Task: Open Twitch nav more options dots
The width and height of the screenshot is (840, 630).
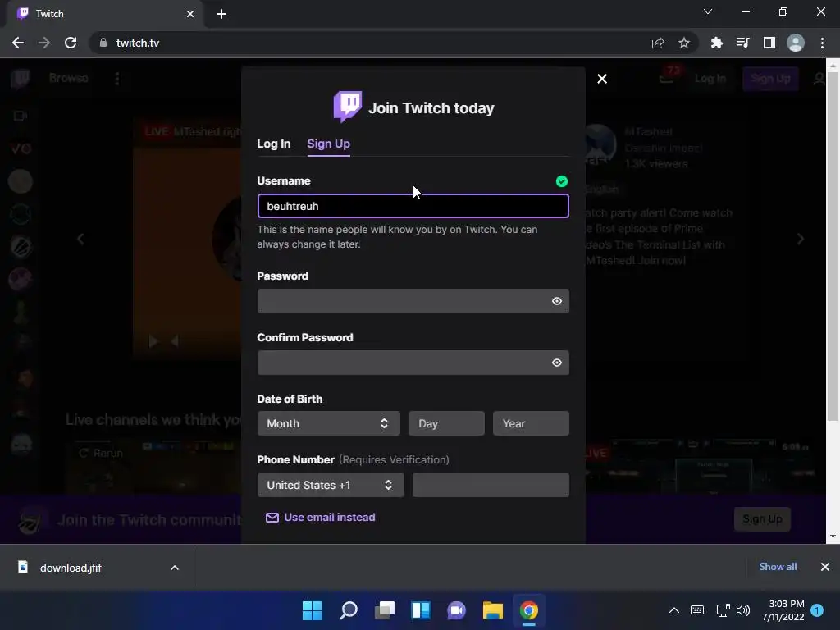Action: tap(117, 79)
